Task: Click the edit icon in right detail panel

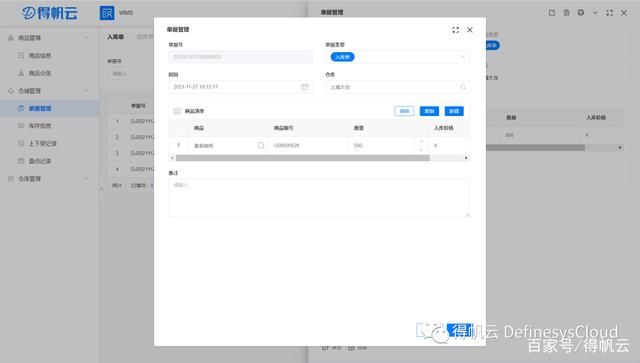Action: pos(551,13)
